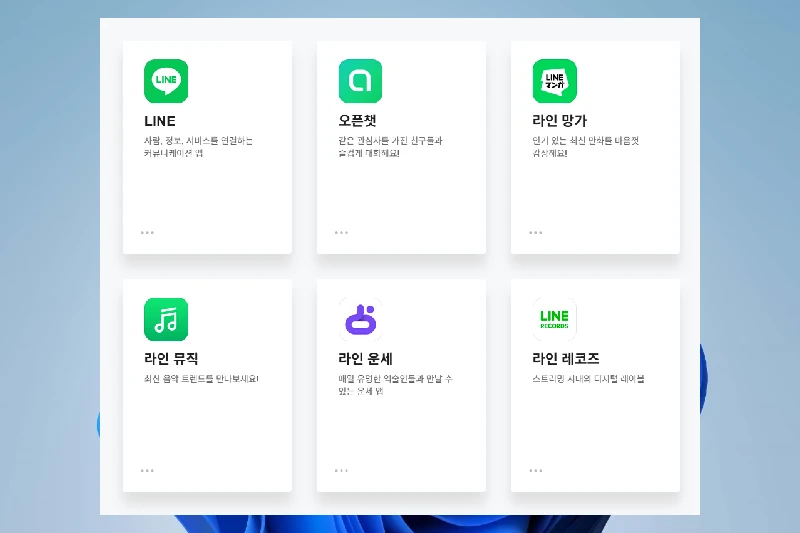Click the description text under 오픈챗 title
Viewport: 800px width, 533px height.
pyautogui.click(x=390, y=147)
